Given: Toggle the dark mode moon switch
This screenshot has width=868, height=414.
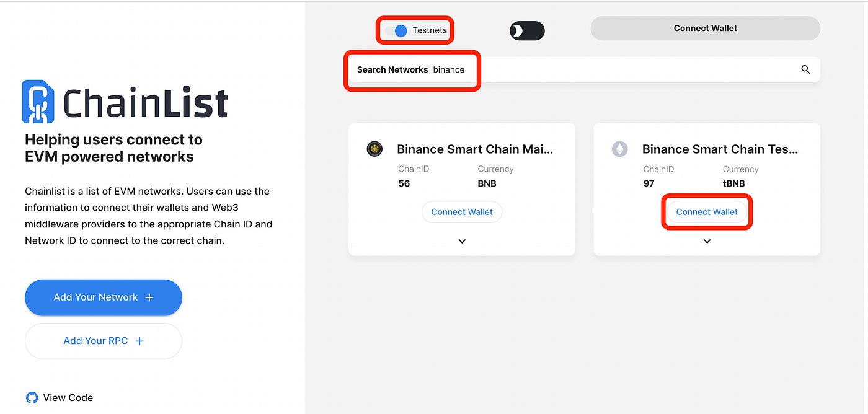Looking at the screenshot, I should click(x=526, y=31).
